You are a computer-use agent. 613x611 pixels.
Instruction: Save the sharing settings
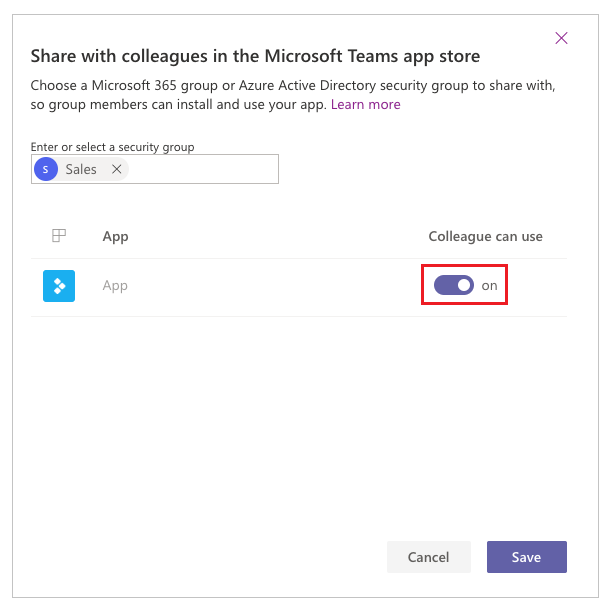click(527, 557)
